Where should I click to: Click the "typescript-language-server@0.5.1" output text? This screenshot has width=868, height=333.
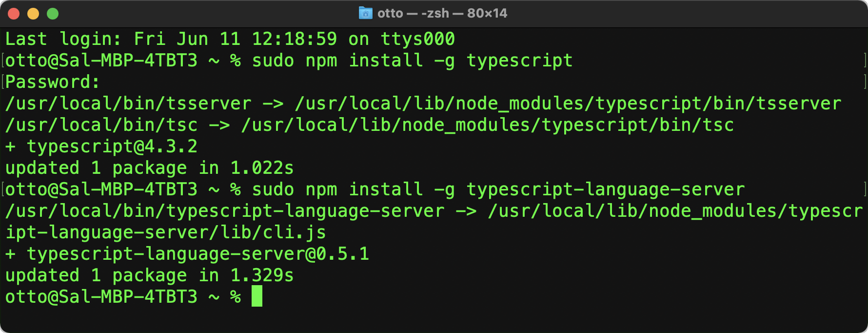197,254
